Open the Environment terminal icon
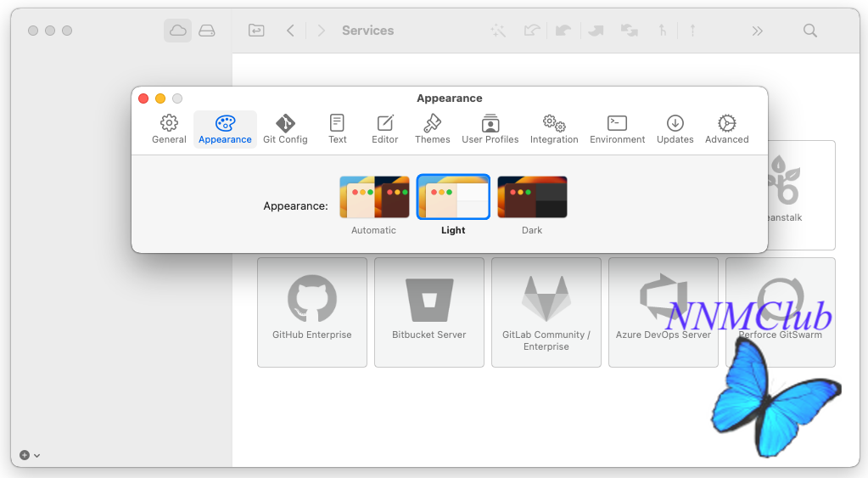Viewport: 868px width, 478px height. click(x=617, y=129)
